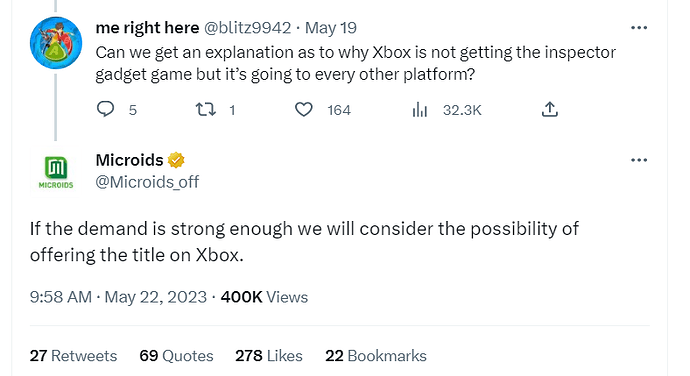
Task: View the 69 Quotes list
Action: [x=176, y=356]
